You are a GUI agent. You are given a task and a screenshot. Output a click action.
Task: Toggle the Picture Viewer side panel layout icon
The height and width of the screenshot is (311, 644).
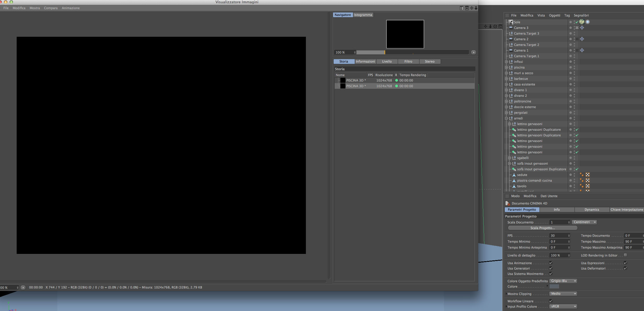click(462, 8)
